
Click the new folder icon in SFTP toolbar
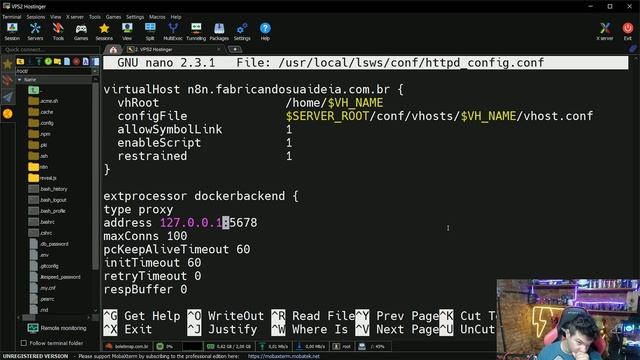coord(58,62)
